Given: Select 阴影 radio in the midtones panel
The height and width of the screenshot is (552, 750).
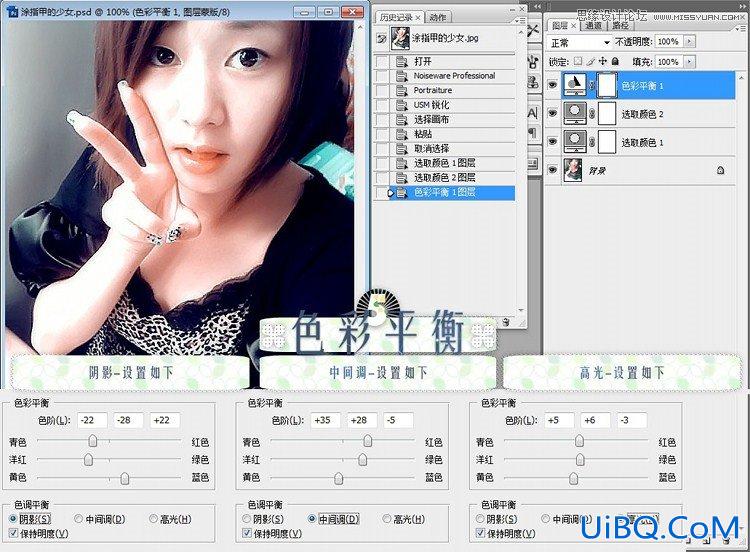Looking at the screenshot, I should (246, 519).
